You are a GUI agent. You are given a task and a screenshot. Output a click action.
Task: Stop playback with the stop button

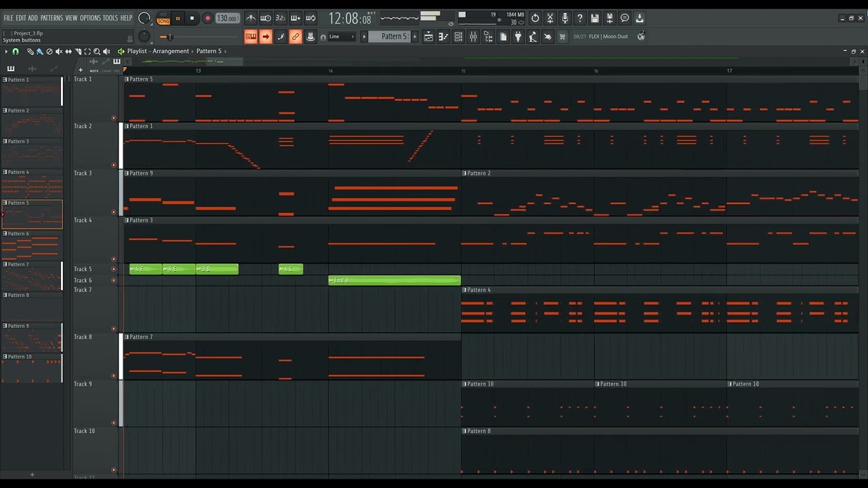click(192, 18)
